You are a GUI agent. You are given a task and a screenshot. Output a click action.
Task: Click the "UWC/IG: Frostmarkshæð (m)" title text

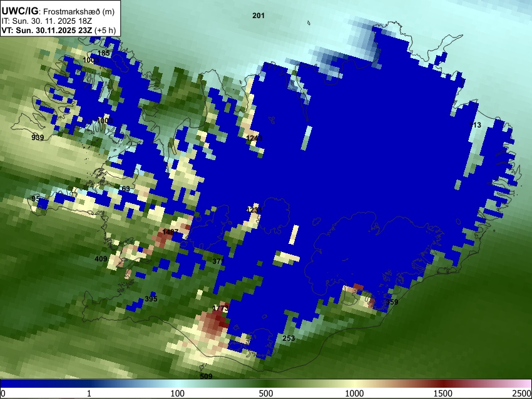point(58,11)
